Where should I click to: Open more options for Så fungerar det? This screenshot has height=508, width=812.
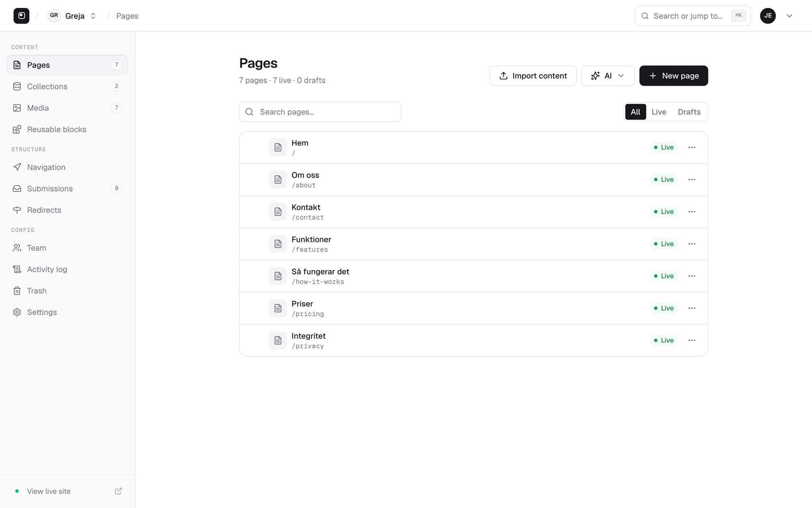(x=692, y=276)
